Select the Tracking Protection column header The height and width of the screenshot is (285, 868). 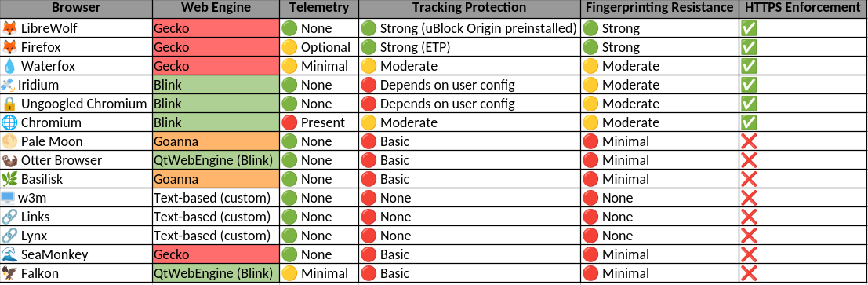click(x=470, y=8)
